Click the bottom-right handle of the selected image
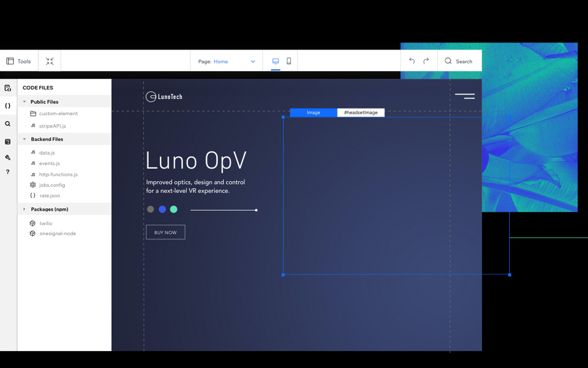This screenshot has width=588, height=368. click(x=509, y=275)
